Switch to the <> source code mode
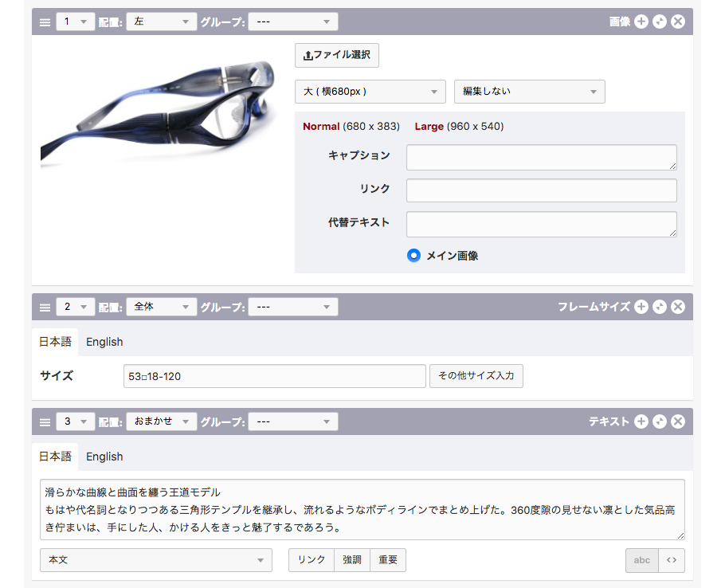 [672, 560]
